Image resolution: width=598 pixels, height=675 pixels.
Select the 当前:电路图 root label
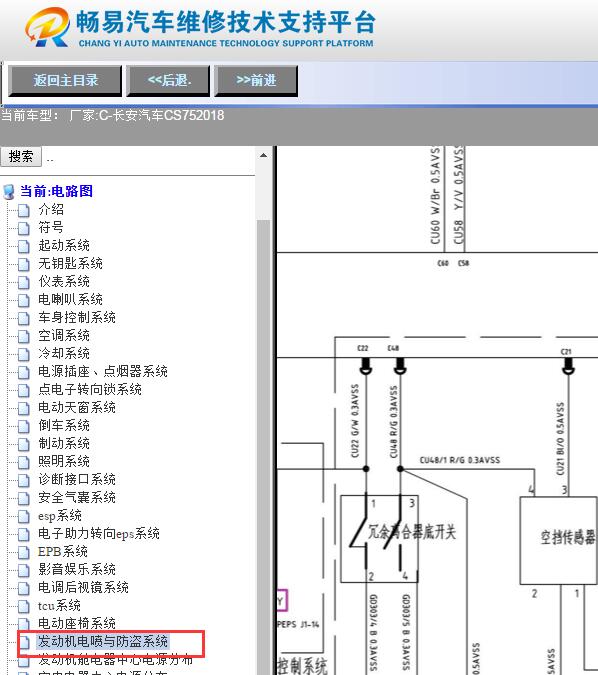tap(56, 191)
